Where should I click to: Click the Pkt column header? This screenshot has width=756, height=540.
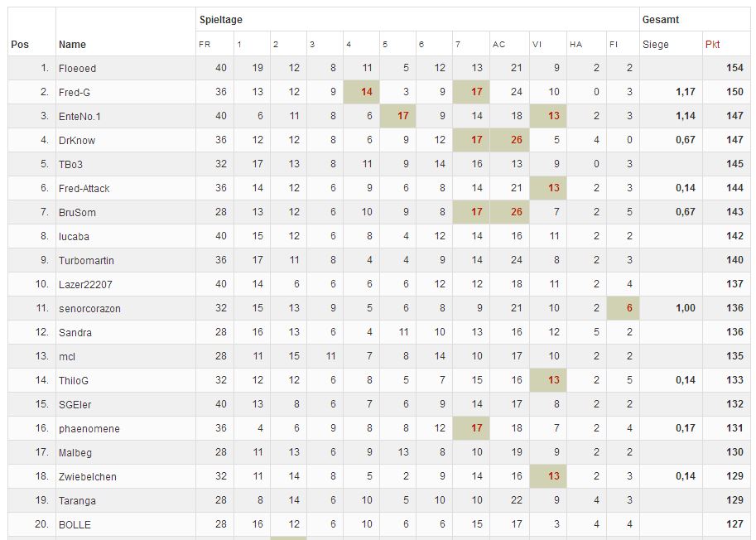click(x=712, y=45)
